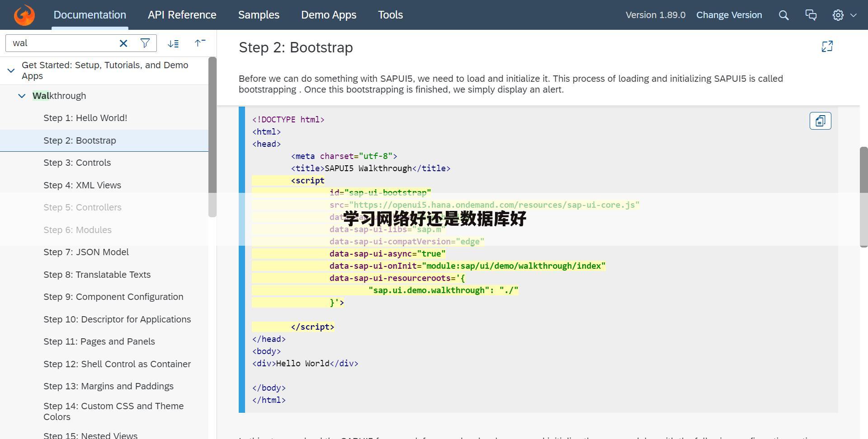Click the <meta charset="utf-8"> code line
The height and width of the screenshot is (439, 868).
coord(344,156)
